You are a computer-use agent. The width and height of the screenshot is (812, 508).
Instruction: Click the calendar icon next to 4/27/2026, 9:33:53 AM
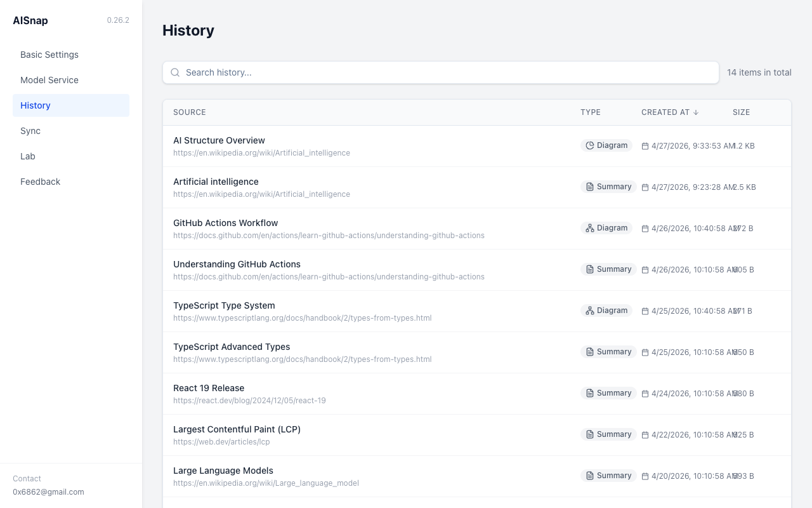point(644,145)
